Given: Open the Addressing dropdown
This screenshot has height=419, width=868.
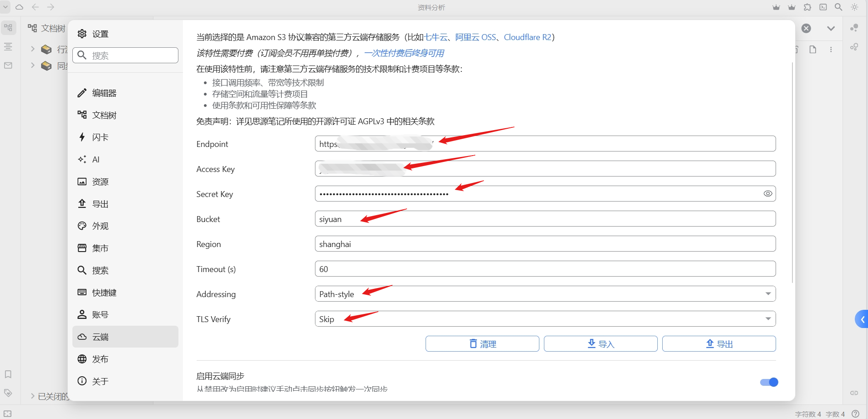Looking at the screenshot, I should tap(545, 294).
